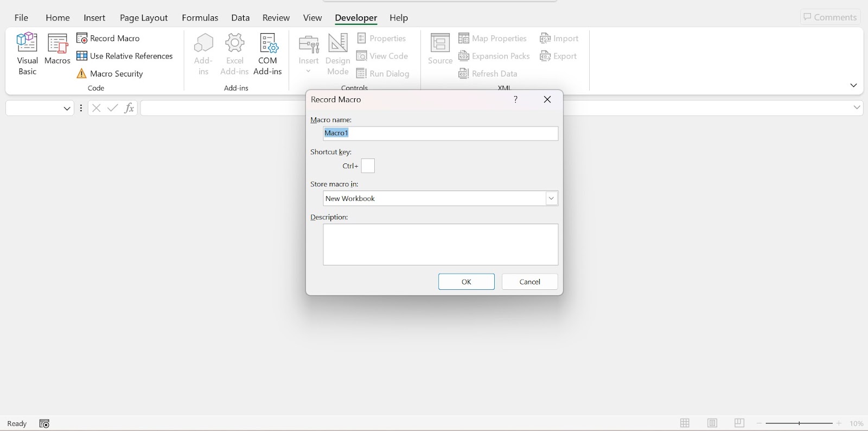
Task: Click Run Dialog
Action: tap(382, 73)
